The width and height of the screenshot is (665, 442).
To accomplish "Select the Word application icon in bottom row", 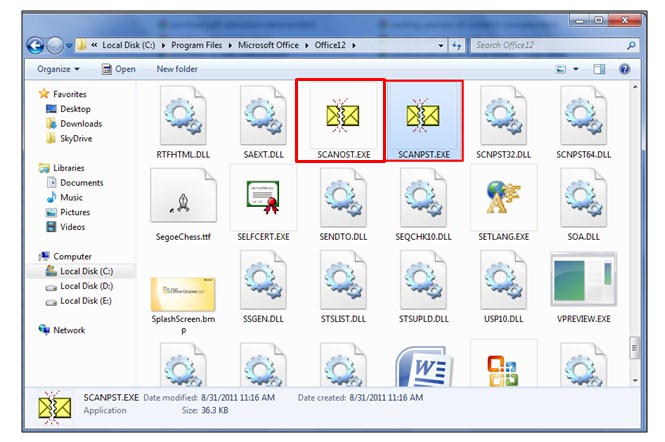I will 424,366.
